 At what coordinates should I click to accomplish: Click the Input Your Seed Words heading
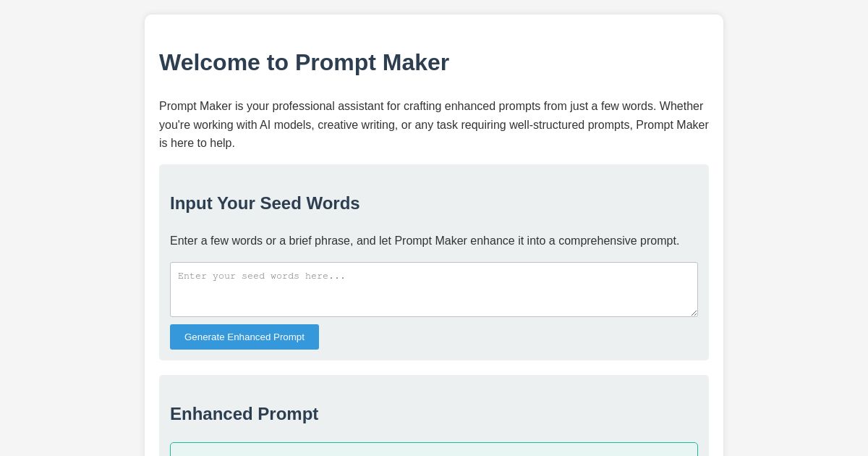(x=265, y=203)
